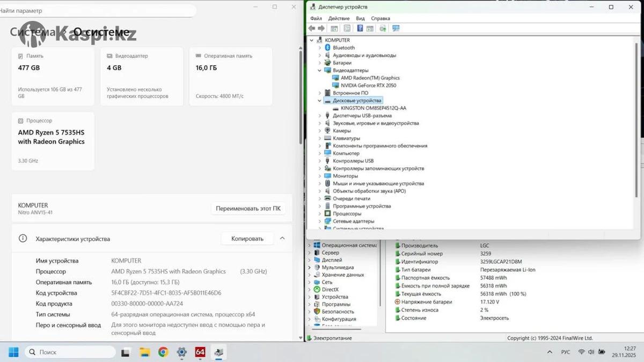Click the taskbar Поиск search box
The image size is (644, 362).
[70, 352]
